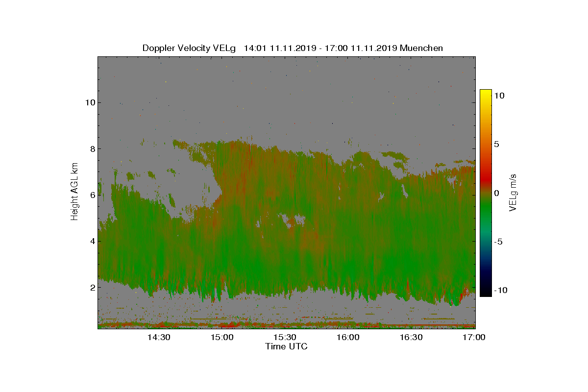Click the colorbar value 10 label
The height and width of the screenshot is (392, 588).
(499, 96)
